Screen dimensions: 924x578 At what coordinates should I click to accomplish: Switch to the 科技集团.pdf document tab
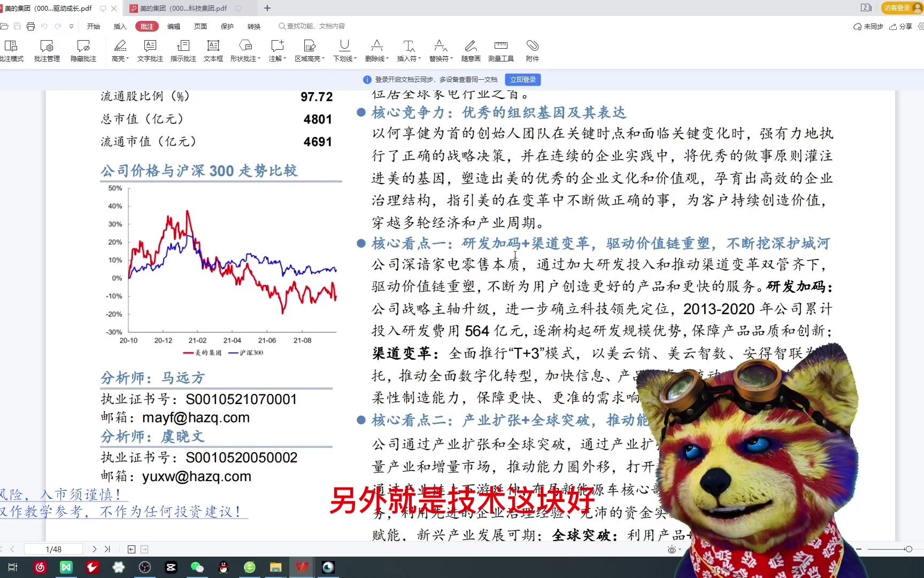coord(184,8)
